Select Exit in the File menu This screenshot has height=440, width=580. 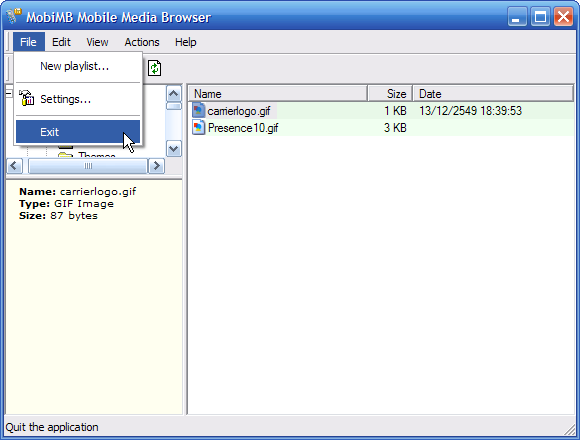point(78,132)
